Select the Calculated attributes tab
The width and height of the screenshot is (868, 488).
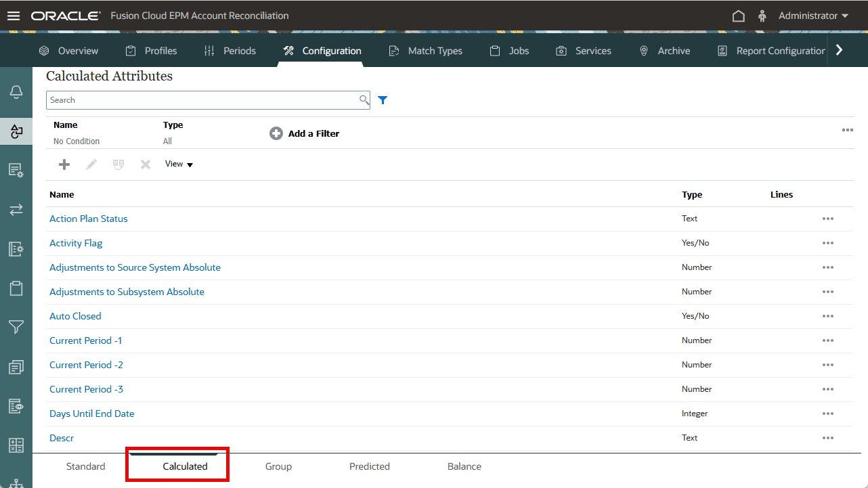(x=185, y=466)
